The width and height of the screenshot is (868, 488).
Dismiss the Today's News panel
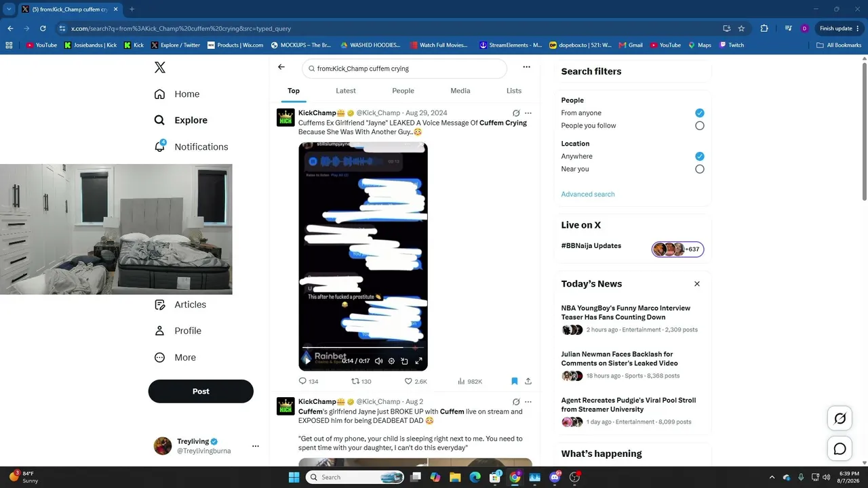pos(697,284)
